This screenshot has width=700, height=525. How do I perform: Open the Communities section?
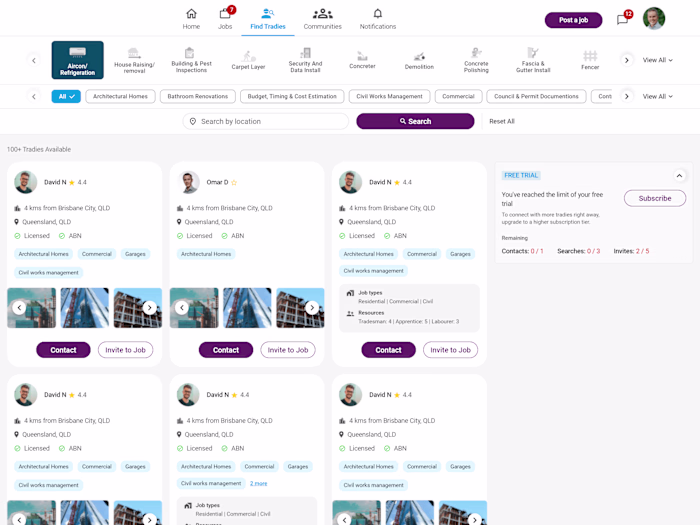[x=322, y=19]
